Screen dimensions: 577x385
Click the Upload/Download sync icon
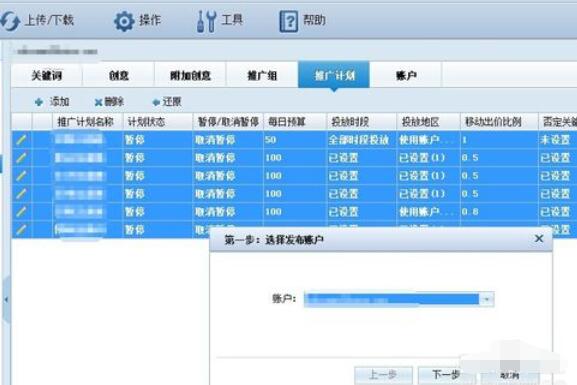pyautogui.click(x=10, y=21)
